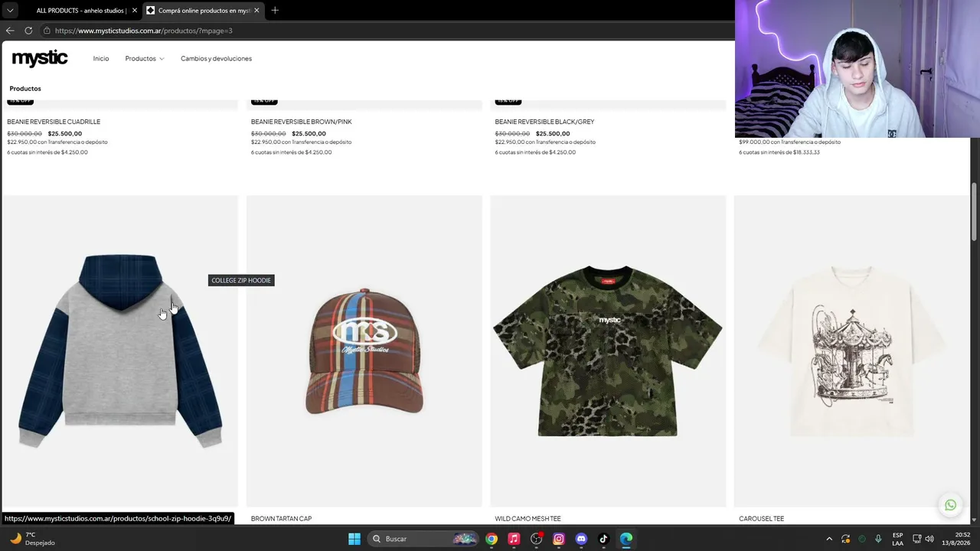980x551 pixels.
Task: Open the volume tray icon
Action: pyautogui.click(x=930, y=539)
